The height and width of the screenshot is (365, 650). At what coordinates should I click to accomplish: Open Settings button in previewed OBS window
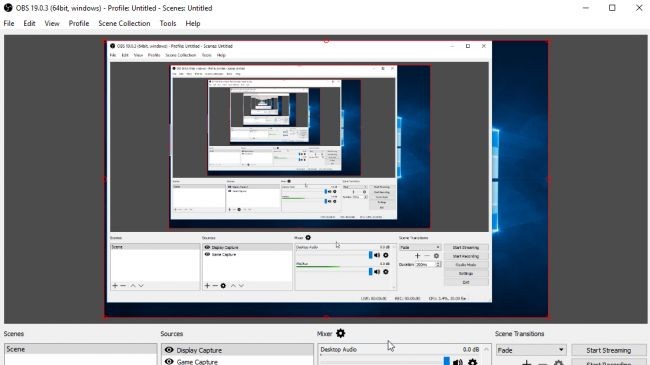pyautogui.click(x=466, y=273)
